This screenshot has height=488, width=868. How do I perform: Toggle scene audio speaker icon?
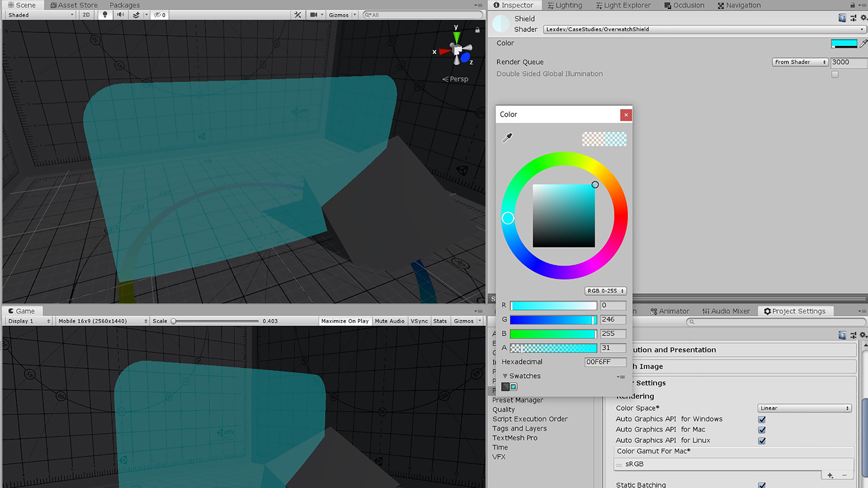[x=120, y=15]
